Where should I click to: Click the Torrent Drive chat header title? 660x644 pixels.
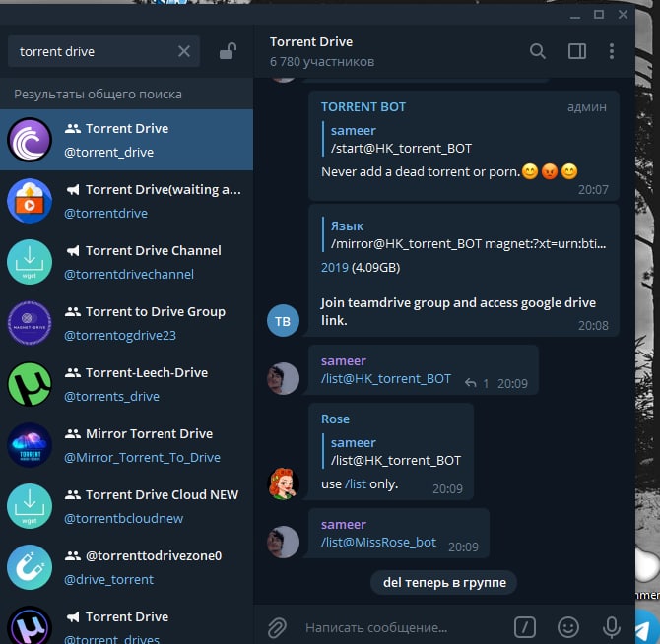[311, 42]
